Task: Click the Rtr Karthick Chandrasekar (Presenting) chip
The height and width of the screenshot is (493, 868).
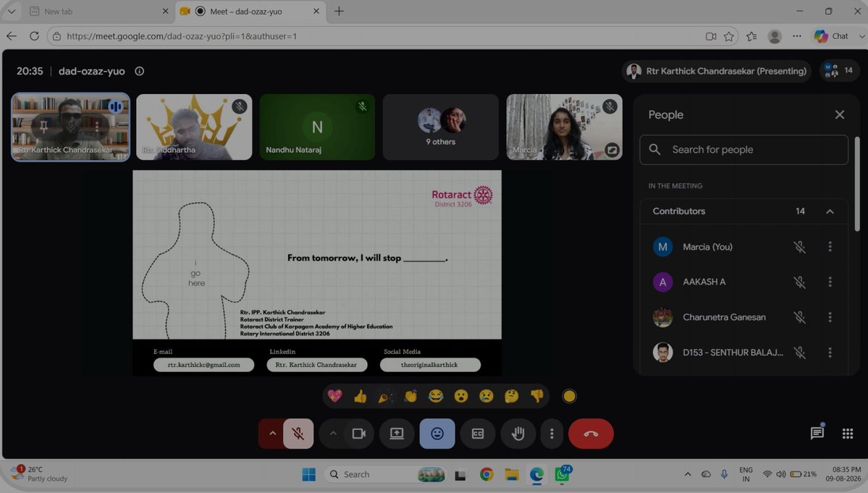Action: pyautogui.click(x=716, y=71)
